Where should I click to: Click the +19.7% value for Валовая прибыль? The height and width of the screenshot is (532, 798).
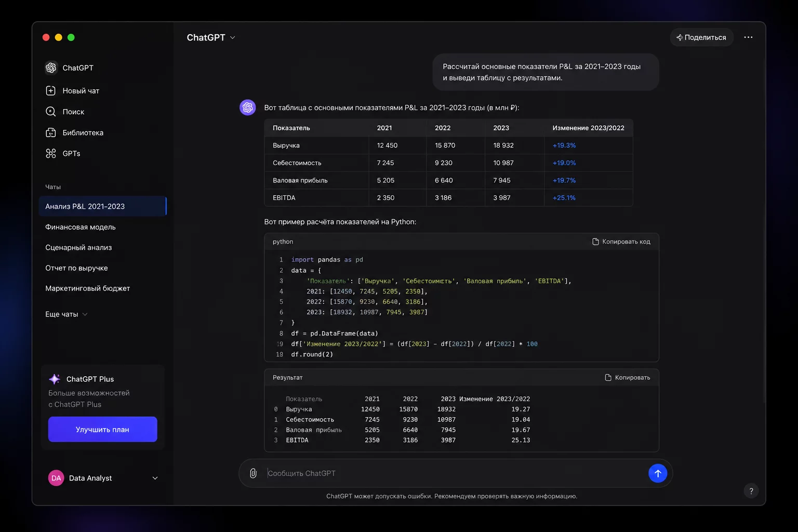coord(564,180)
